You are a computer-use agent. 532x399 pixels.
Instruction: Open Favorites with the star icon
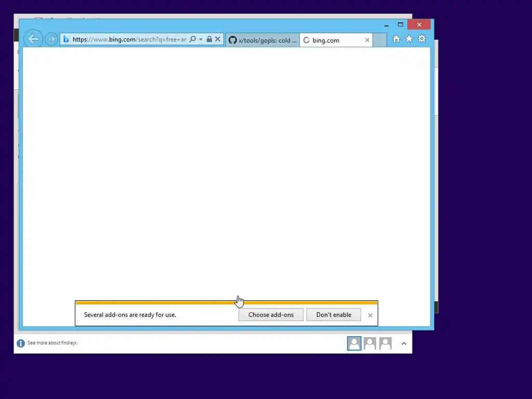pos(409,38)
